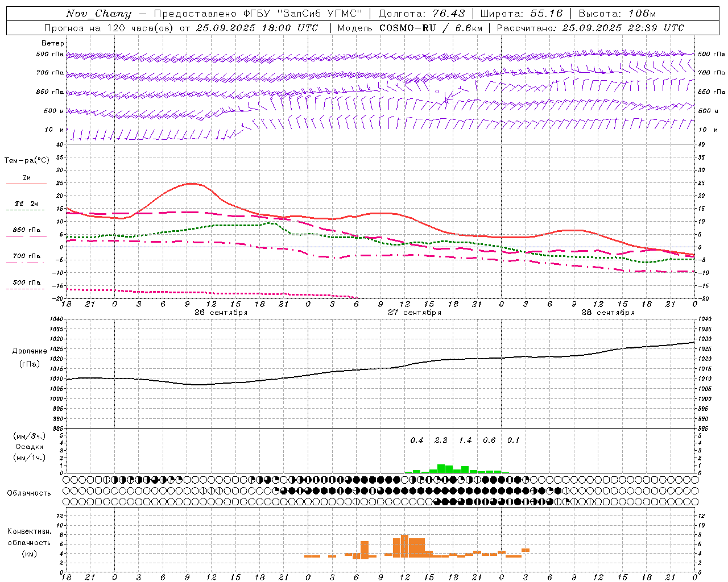The image size is (728, 582).
Task: Click the forecast start 25.09.2025 18:00 UTC
Action: point(257,28)
